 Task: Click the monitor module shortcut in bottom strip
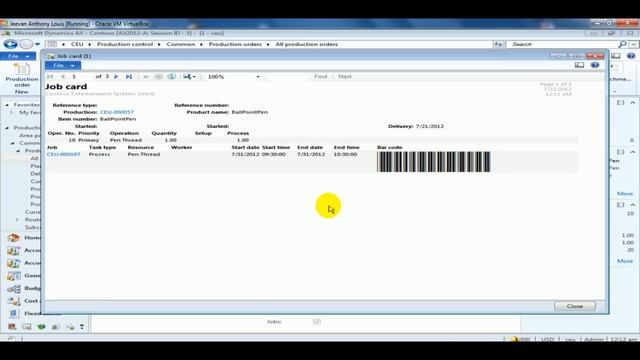click(x=27, y=327)
